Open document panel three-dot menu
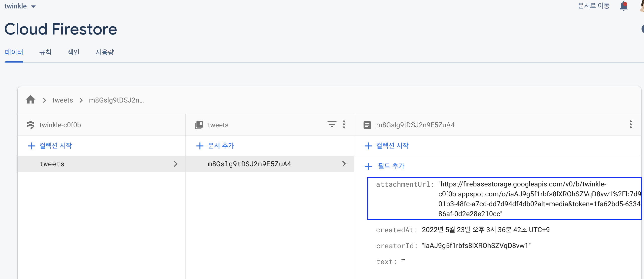Viewport: 644px width, 279px height. [631, 125]
